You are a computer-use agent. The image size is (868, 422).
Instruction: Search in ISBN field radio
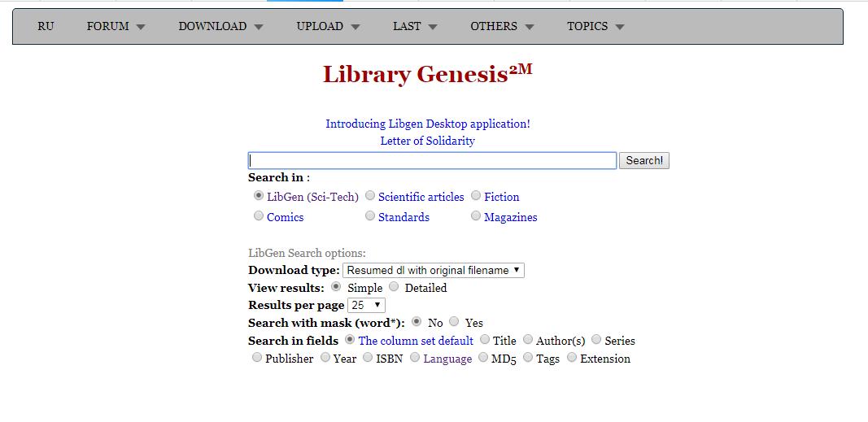(x=368, y=357)
